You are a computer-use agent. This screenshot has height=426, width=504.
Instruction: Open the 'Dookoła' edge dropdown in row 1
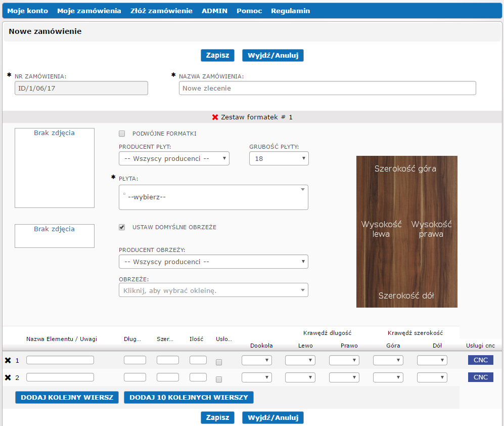point(257,360)
